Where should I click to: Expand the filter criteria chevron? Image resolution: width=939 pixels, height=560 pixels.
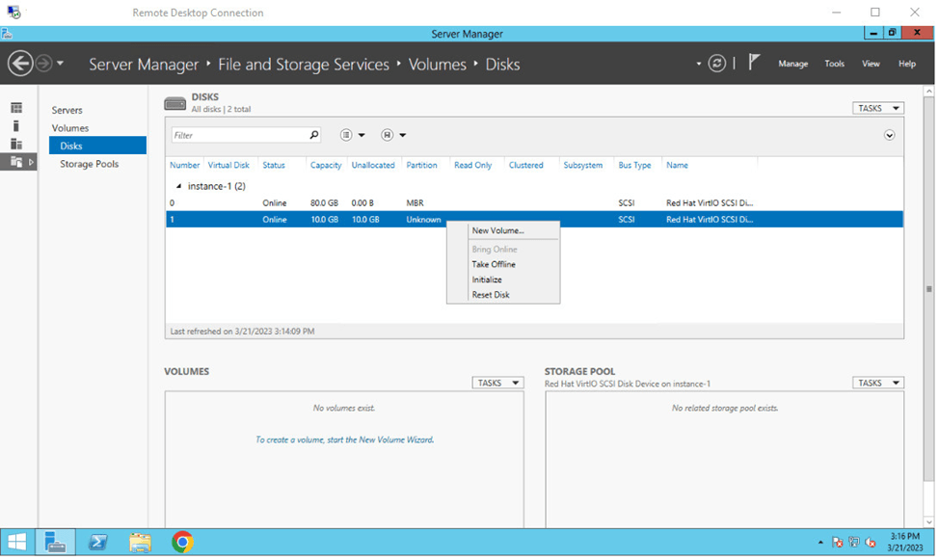pyautogui.click(x=889, y=135)
